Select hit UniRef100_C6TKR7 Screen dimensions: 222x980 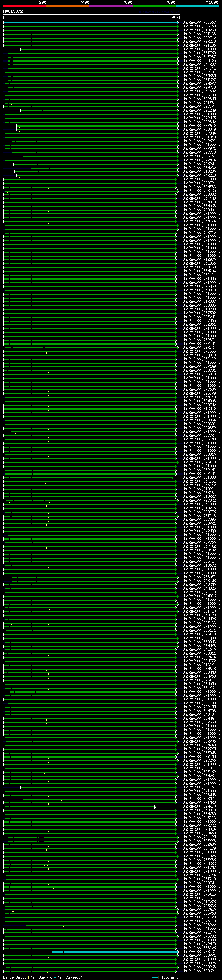click(199, 80)
